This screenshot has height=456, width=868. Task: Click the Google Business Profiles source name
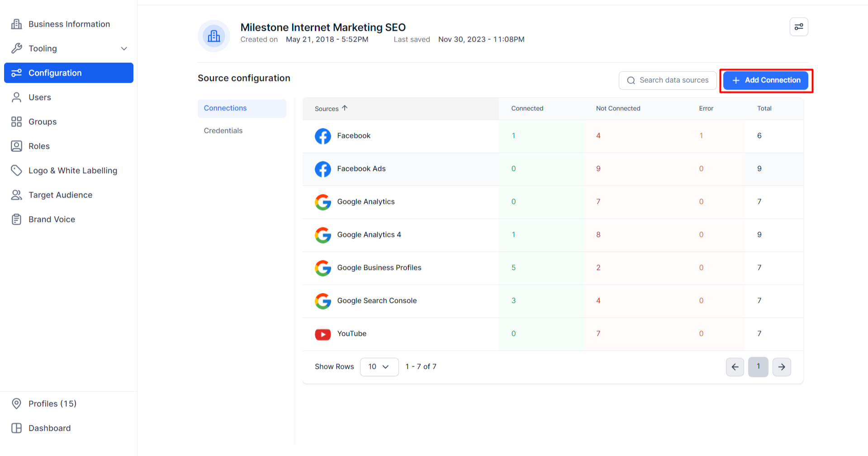click(x=379, y=268)
